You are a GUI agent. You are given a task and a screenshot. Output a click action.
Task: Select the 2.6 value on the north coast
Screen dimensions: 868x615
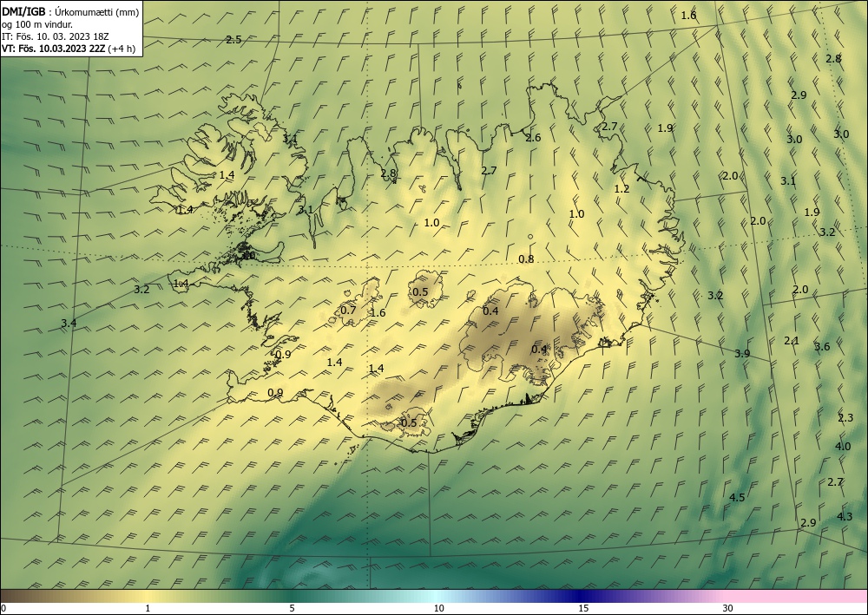pyautogui.click(x=533, y=138)
